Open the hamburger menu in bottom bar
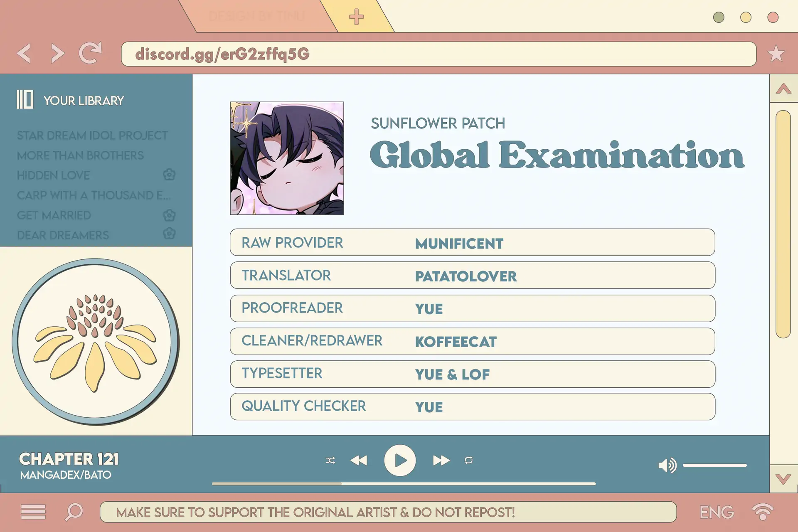This screenshot has width=798, height=532. (x=33, y=512)
